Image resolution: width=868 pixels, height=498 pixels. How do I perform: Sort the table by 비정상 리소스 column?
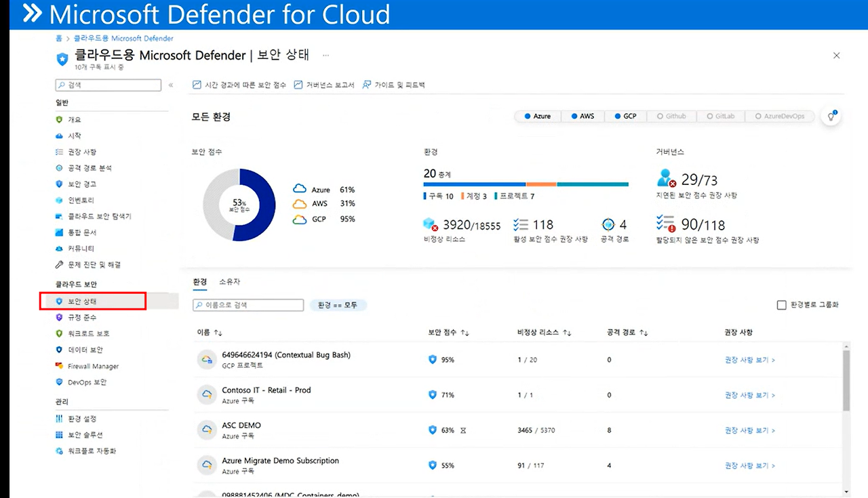coord(544,333)
